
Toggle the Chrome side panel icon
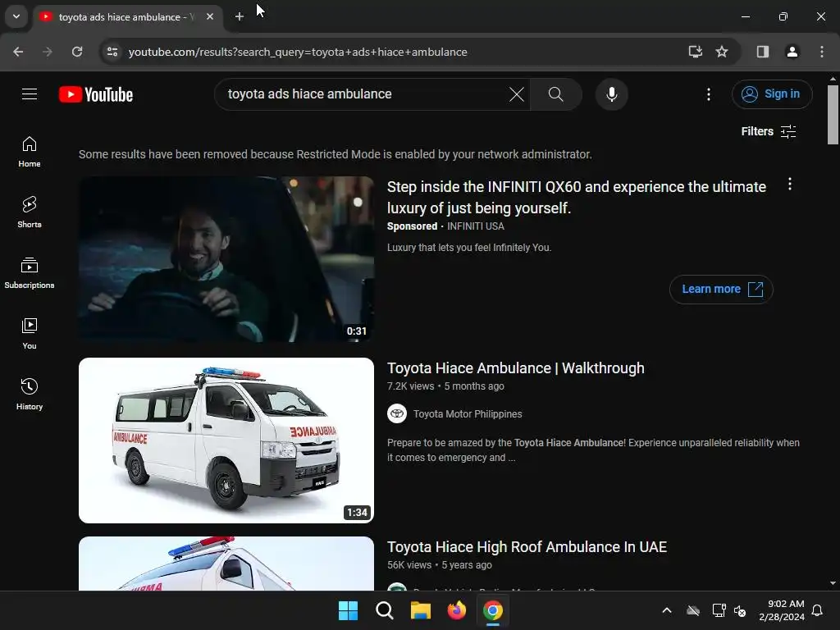(762, 52)
